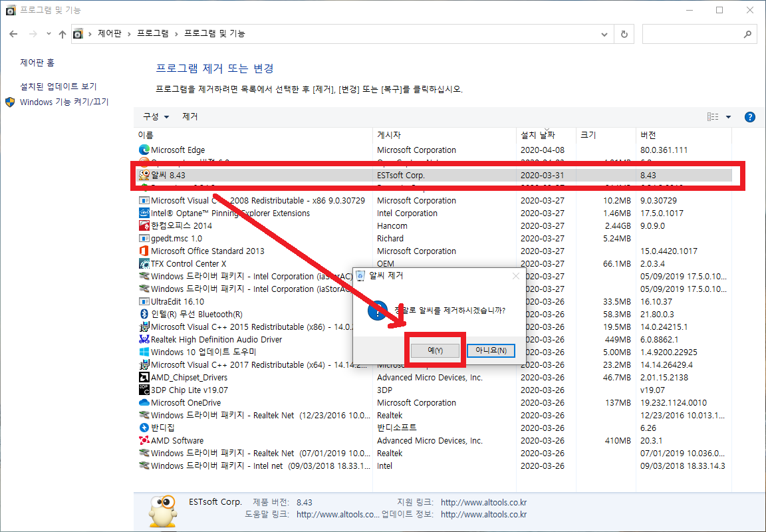Click the Microsoft Edge program icon
766x532 pixels.
coord(144,150)
